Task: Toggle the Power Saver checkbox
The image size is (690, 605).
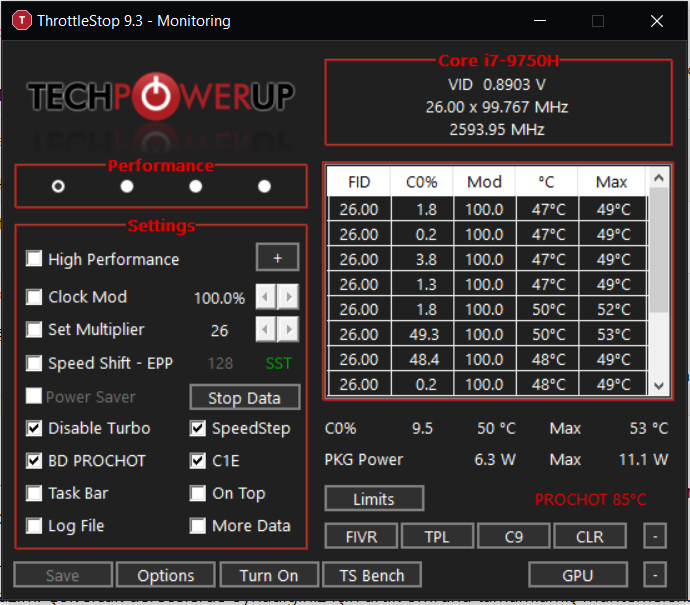Action: [34, 396]
